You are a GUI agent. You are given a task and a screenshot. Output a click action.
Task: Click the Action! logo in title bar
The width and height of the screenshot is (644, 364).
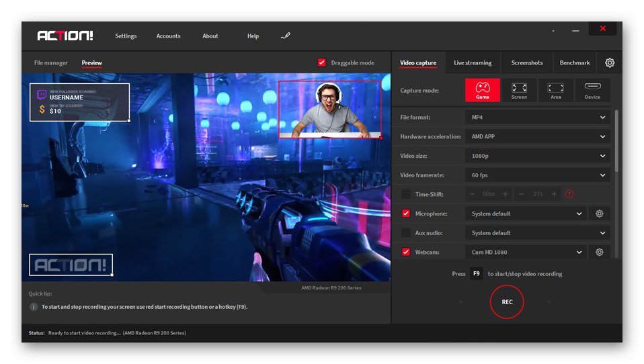(x=65, y=36)
